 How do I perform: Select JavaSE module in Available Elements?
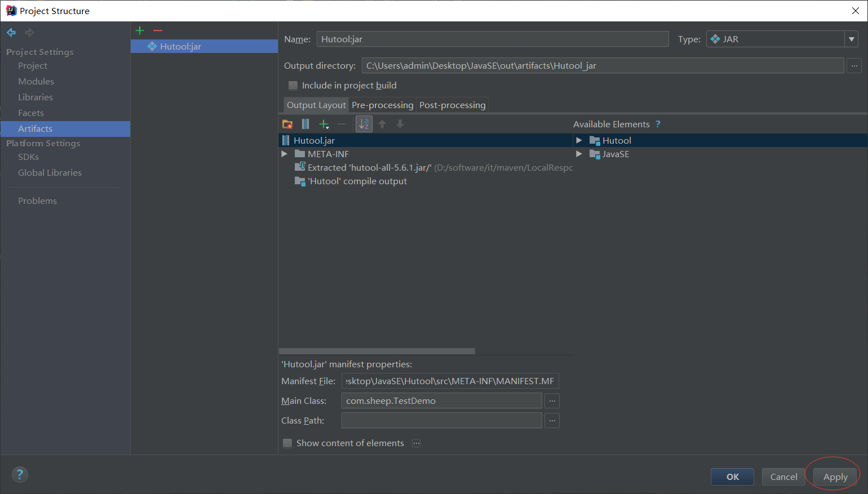609,154
